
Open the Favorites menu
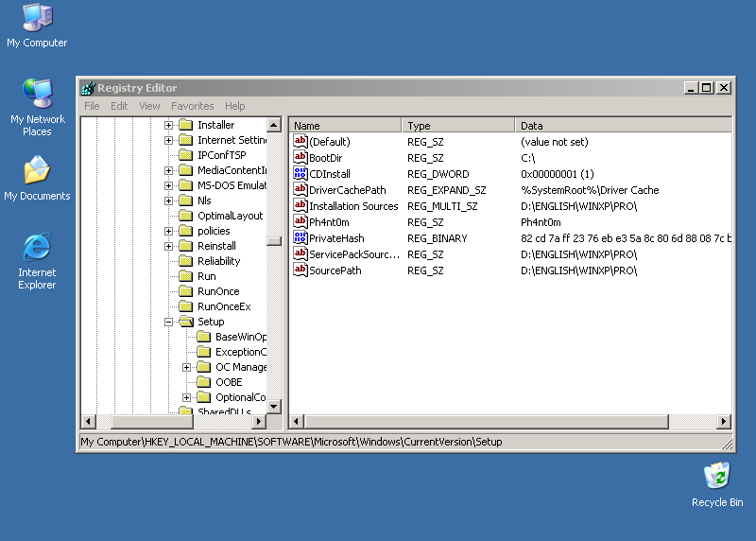[193, 106]
